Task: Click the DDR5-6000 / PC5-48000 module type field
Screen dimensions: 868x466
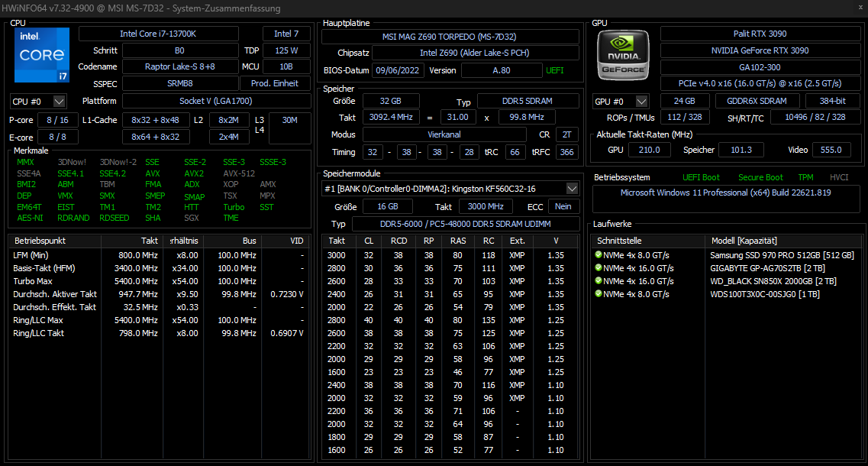Action: 465,224
